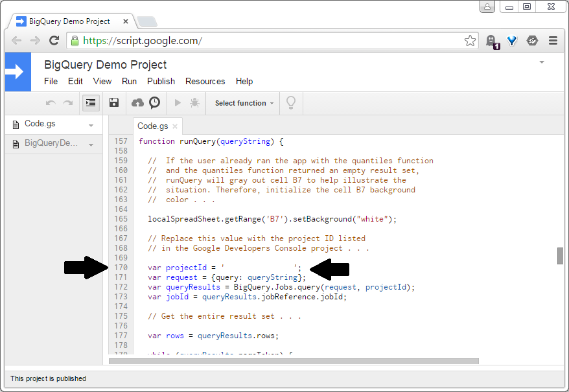Click the cloud deploy icon

(137, 103)
